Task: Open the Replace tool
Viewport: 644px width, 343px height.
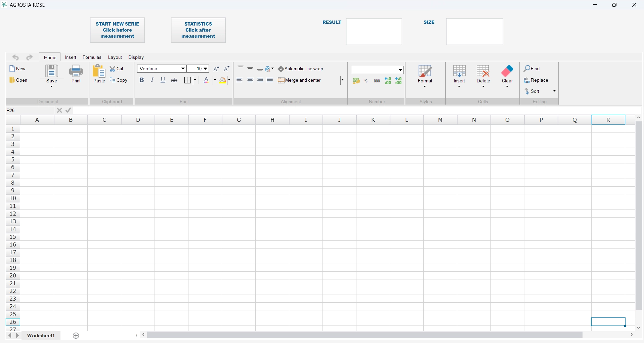Action: (x=536, y=80)
